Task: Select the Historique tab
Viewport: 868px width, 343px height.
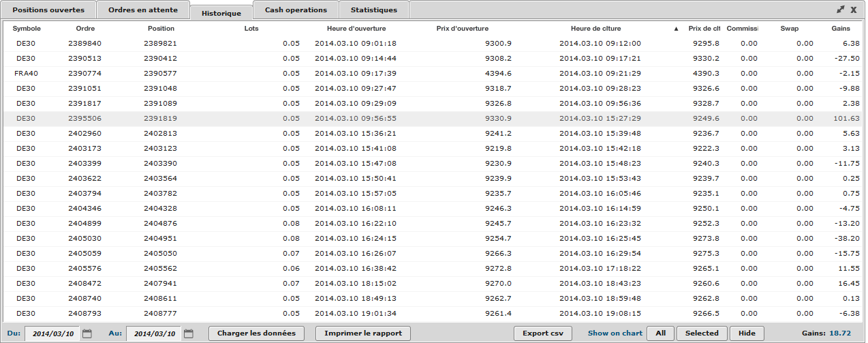Action: tap(221, 13)
